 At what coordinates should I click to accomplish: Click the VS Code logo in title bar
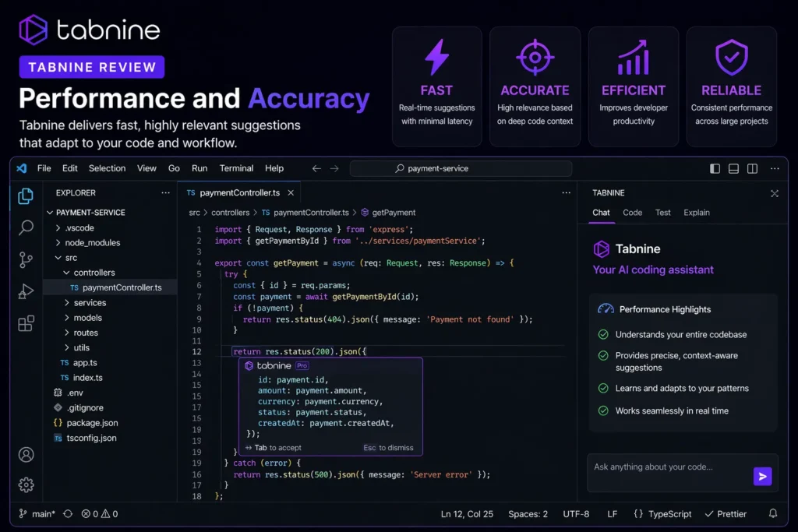tap(21, 168)
